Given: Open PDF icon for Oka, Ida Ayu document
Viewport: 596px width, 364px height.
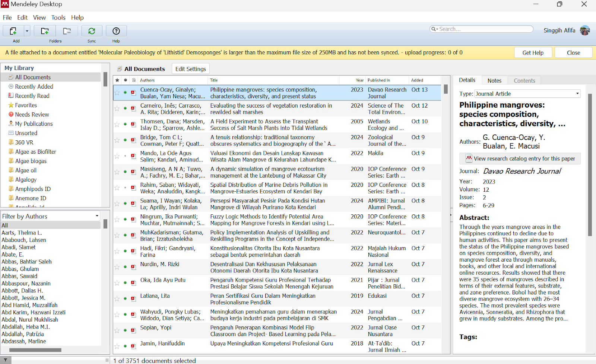Looking at the screenshot, I should (x=133, y=283).
